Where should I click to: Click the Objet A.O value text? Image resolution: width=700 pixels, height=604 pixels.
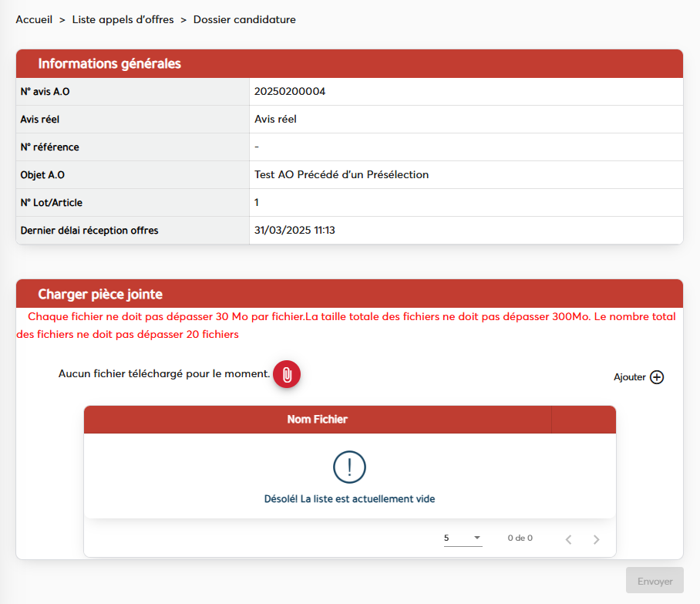click(341, 175)
